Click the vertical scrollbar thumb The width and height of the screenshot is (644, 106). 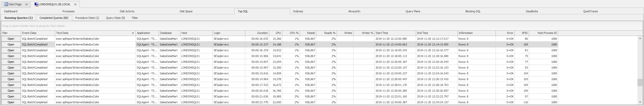[640, 82]
